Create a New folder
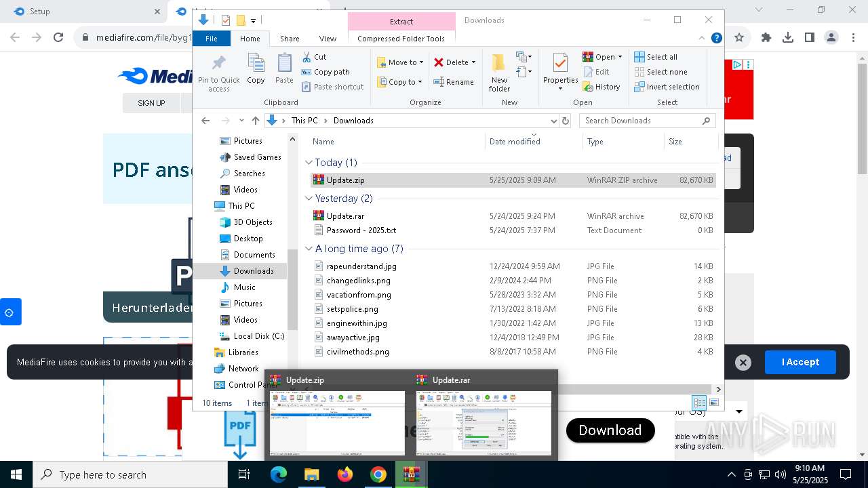This screenshot has height=488, width=868. [499, 73]
